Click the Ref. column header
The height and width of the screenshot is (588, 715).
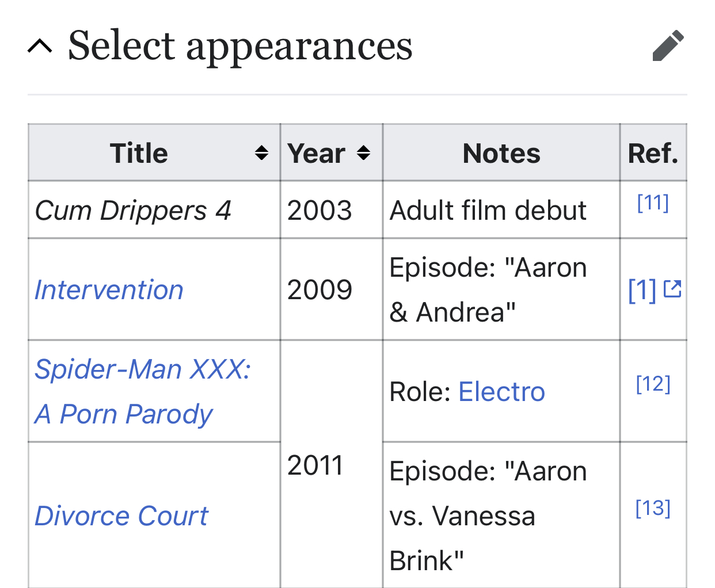click(x=653, y=153)
